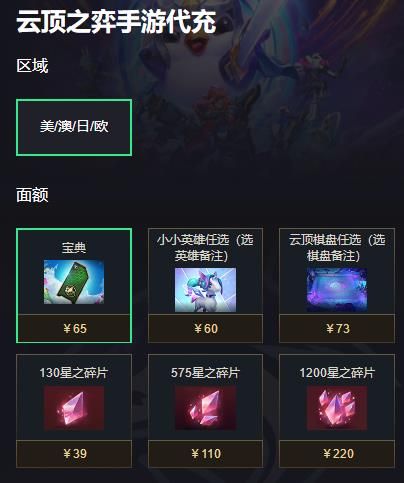Click the ¥39 price label

75,454
